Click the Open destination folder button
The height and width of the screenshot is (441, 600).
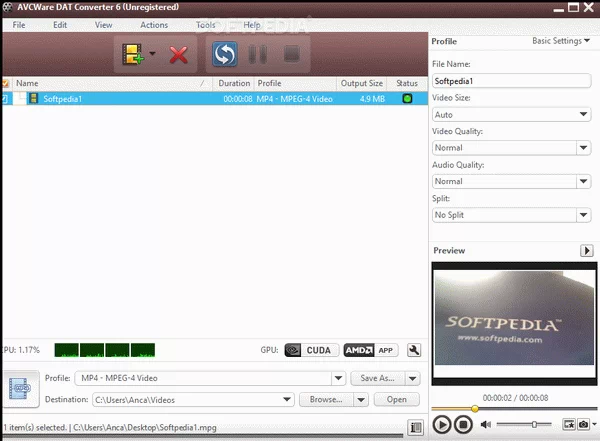pos(396,400)
